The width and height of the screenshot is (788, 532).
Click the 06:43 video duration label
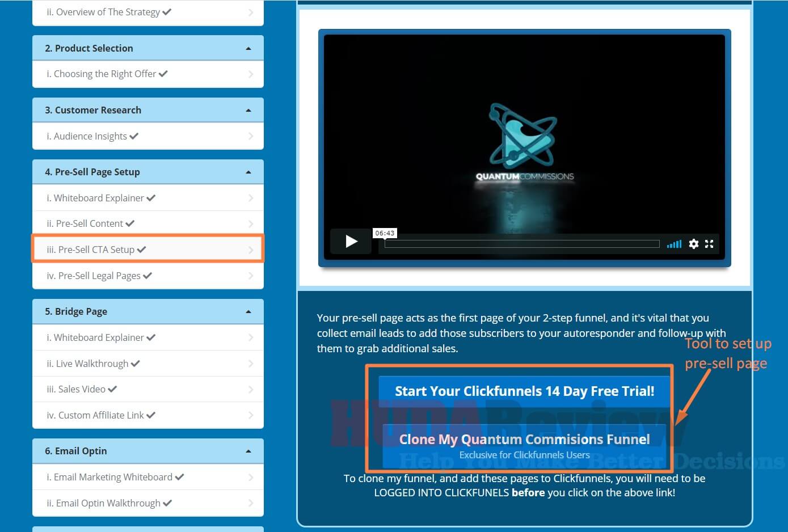(x=385, y=233)
